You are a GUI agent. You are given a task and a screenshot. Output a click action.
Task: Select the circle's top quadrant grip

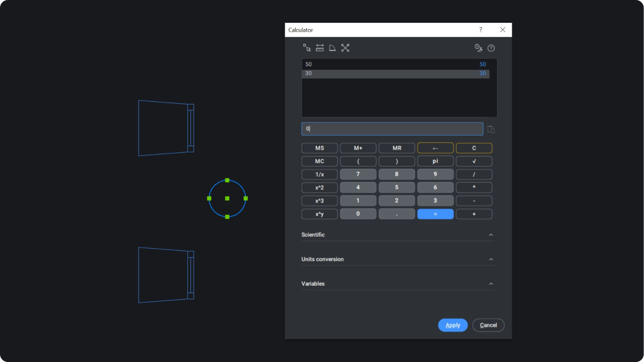coord(227,180)
